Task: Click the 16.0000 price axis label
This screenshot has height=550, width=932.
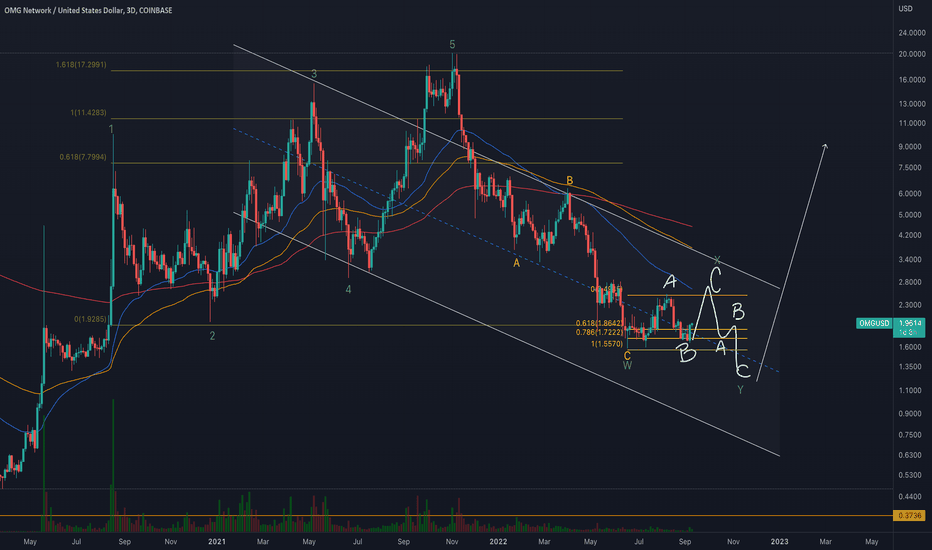Action: [x=912, y=80]
